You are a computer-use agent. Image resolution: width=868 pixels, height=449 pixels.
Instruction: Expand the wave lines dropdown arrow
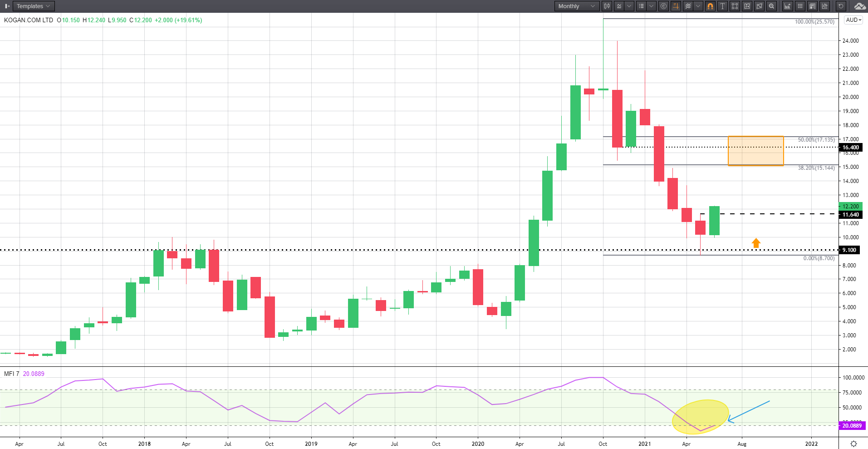(698, 6)
